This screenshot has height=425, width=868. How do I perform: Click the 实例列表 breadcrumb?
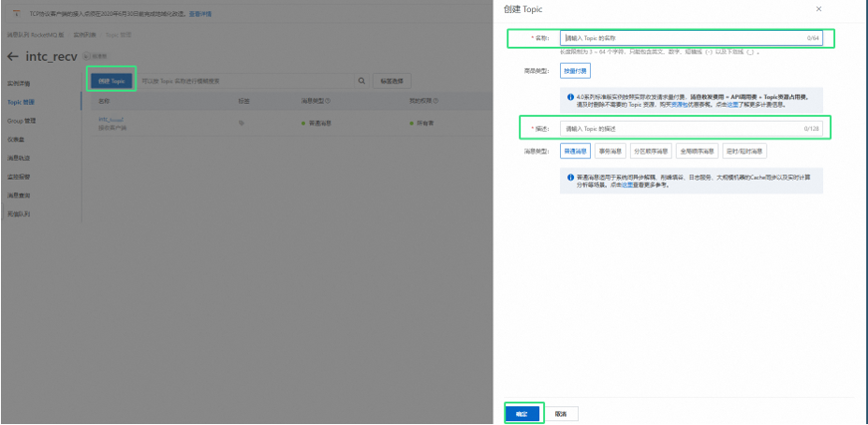pos(84,35)
